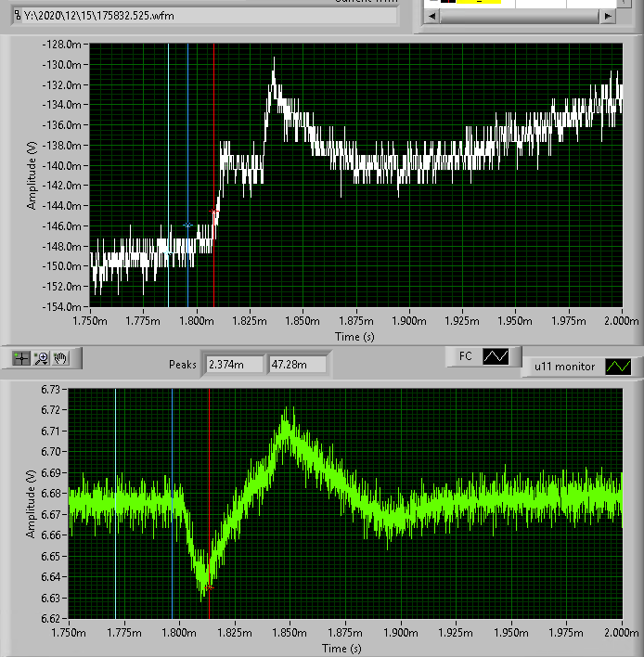Select the zoom magnifier tool
644x657 pixels.
(41, 357)
